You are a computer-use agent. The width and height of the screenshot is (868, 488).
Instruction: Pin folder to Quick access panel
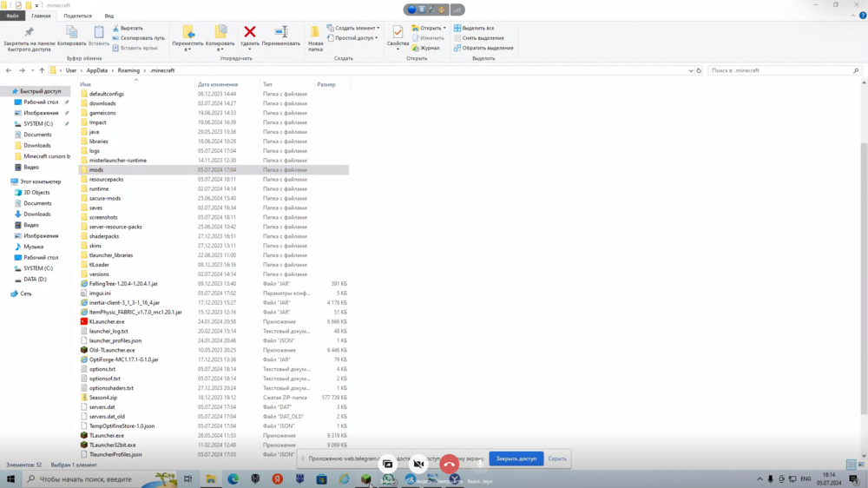pos(29,39)
